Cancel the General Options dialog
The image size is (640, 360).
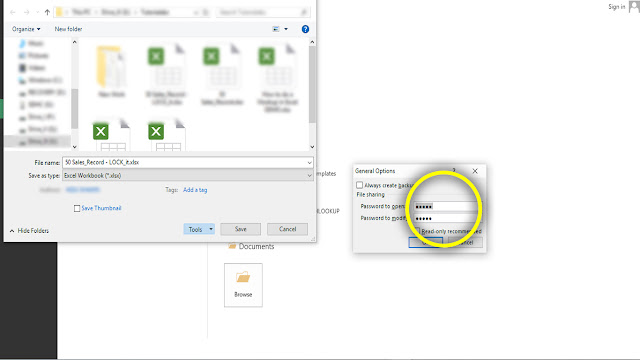tap(465, 242)
